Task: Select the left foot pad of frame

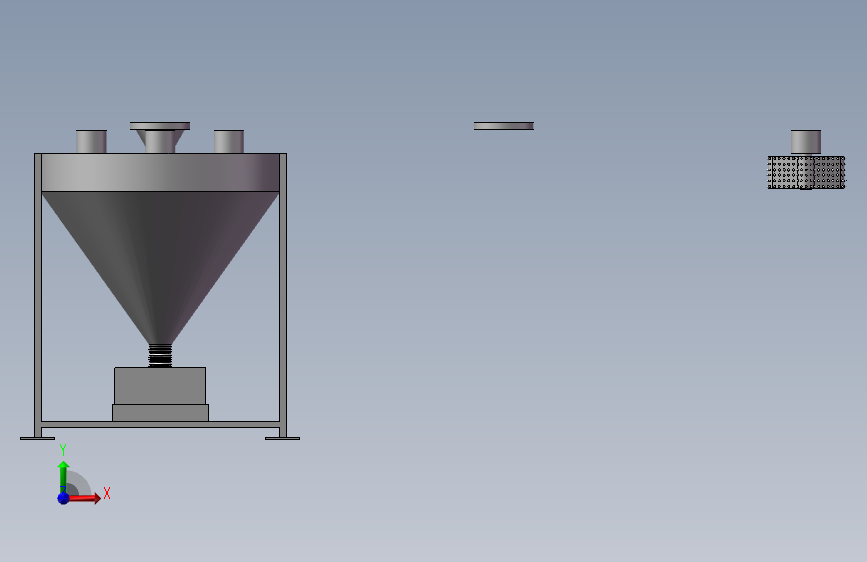Action: pos(37,439)
